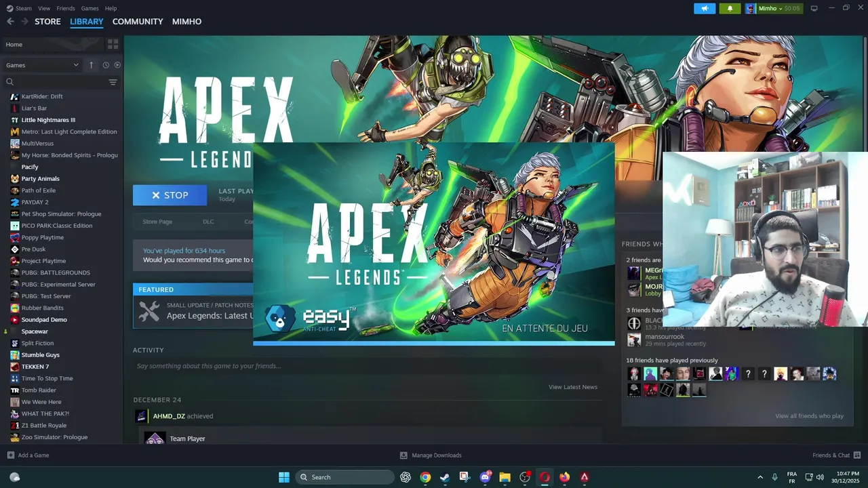Screen dimensions: 868x488
Task: Open the COMMUNITY tab
Action: pyautogui.click(x=138, y=22)
